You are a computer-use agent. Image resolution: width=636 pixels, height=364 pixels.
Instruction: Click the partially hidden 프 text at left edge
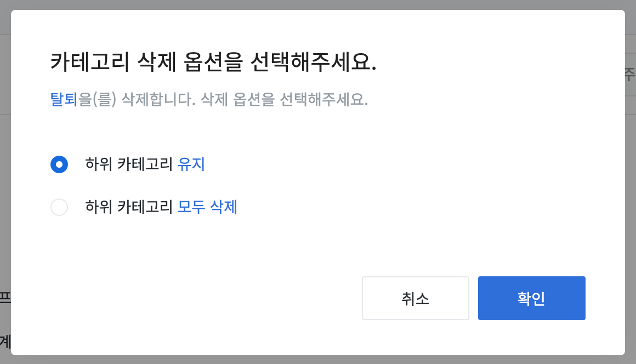point(5,298)
